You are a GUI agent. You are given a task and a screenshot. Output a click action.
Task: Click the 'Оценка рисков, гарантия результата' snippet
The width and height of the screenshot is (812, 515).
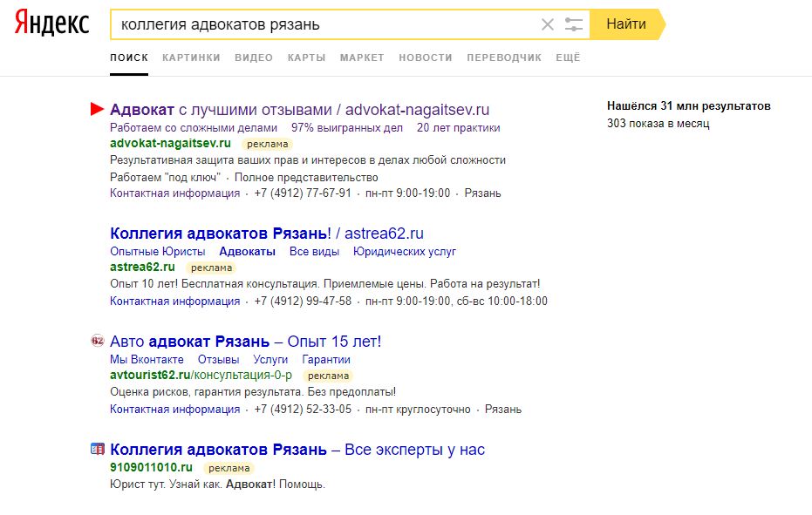pos(253,392)
